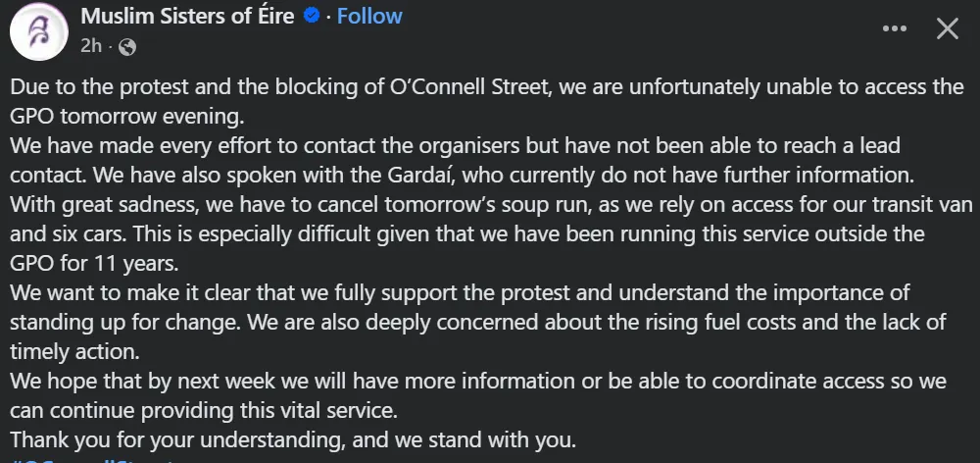Screen dimensions: 980x463
Task: Close the post with the X icon
Action: [947, 29]
